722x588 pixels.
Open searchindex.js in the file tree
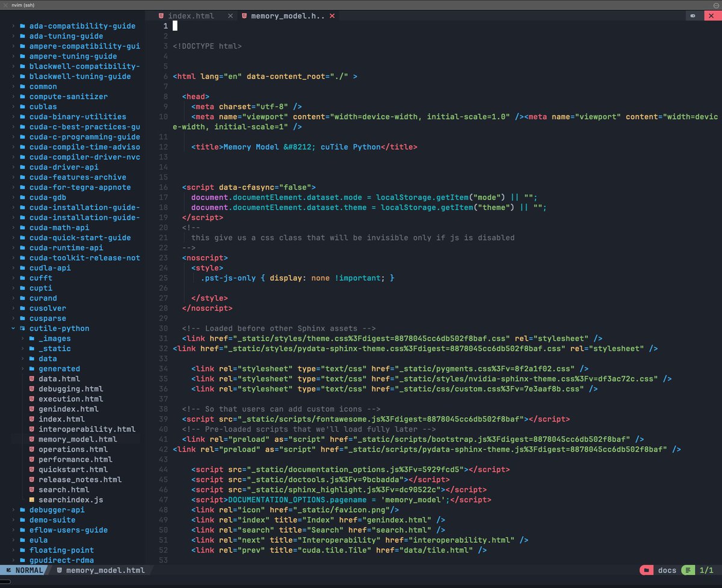click(x=71, y=500)
